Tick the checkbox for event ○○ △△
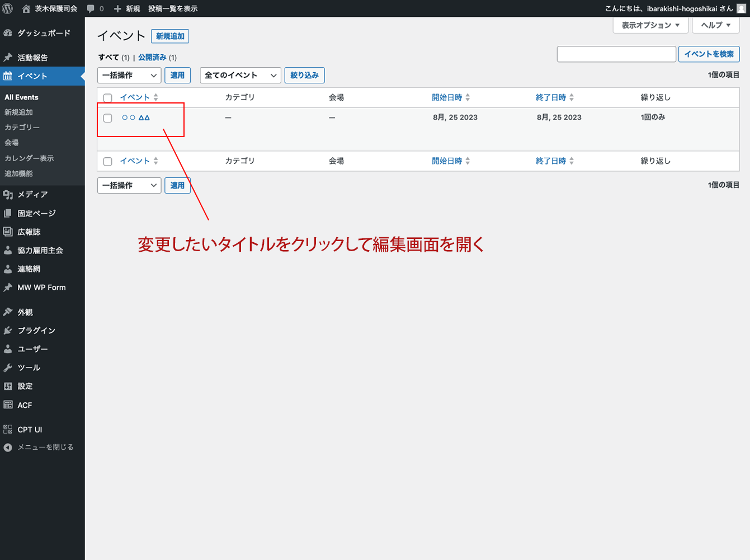Viewport: 750px width, 560px height. 108,118
